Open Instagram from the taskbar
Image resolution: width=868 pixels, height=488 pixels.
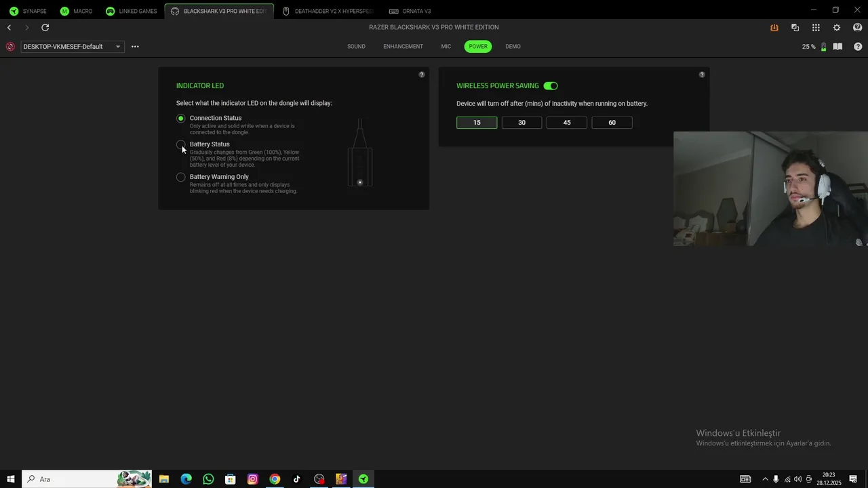[x=252, y=479]
